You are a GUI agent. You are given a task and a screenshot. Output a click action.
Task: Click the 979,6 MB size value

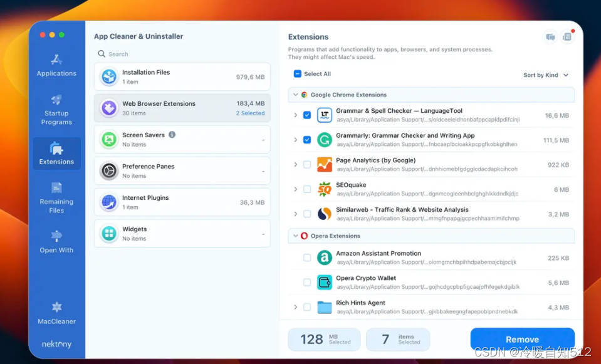pyautogui.click(x=250, y=77)
